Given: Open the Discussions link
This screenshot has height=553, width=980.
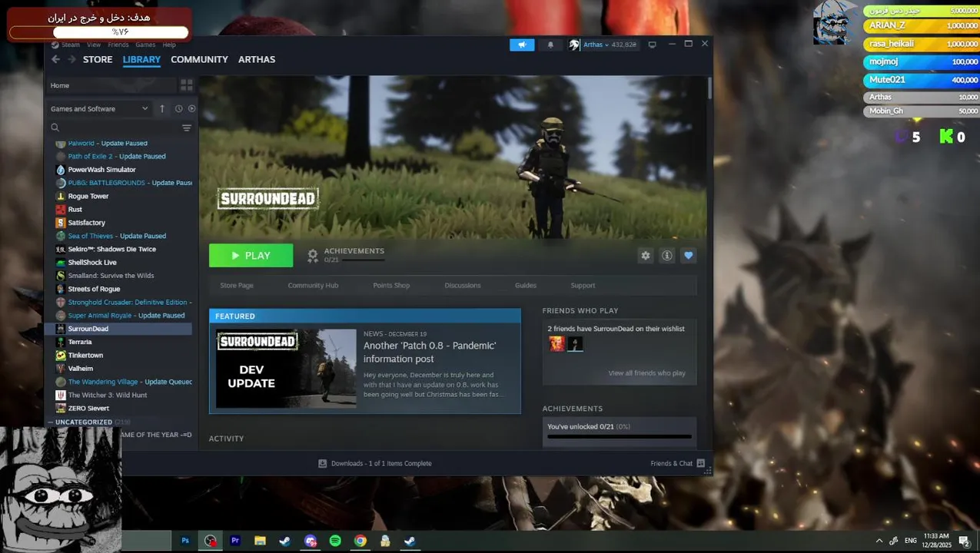Looking at the screenshot, I should [x=463, y=285].
